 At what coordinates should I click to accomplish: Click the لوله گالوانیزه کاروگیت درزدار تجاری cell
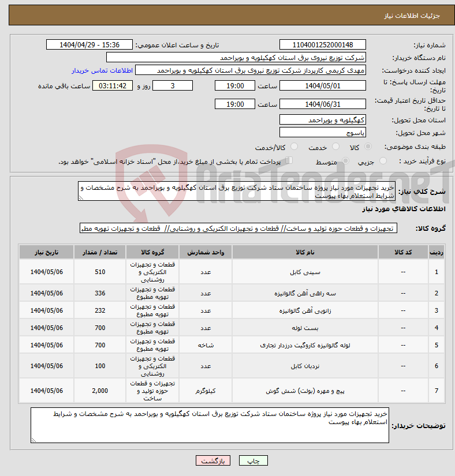(305, 345)
